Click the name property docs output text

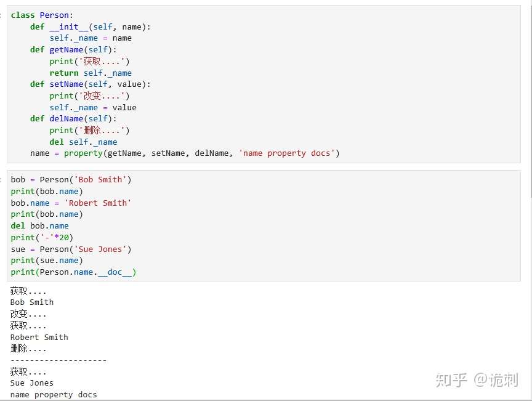54,394
